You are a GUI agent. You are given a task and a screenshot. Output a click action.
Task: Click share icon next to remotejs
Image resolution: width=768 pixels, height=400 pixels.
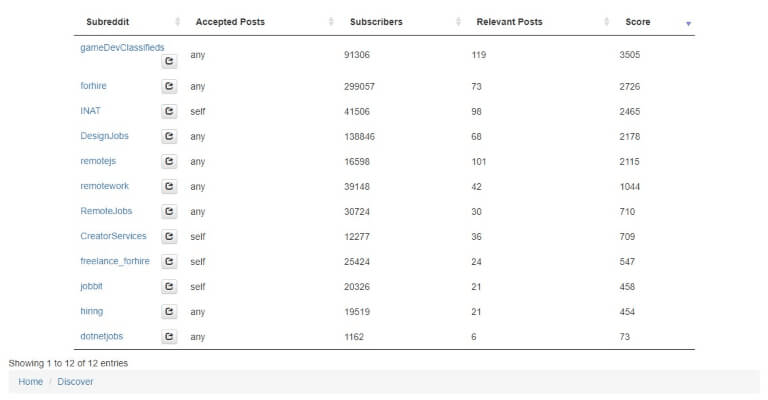[x=169, y=161]
